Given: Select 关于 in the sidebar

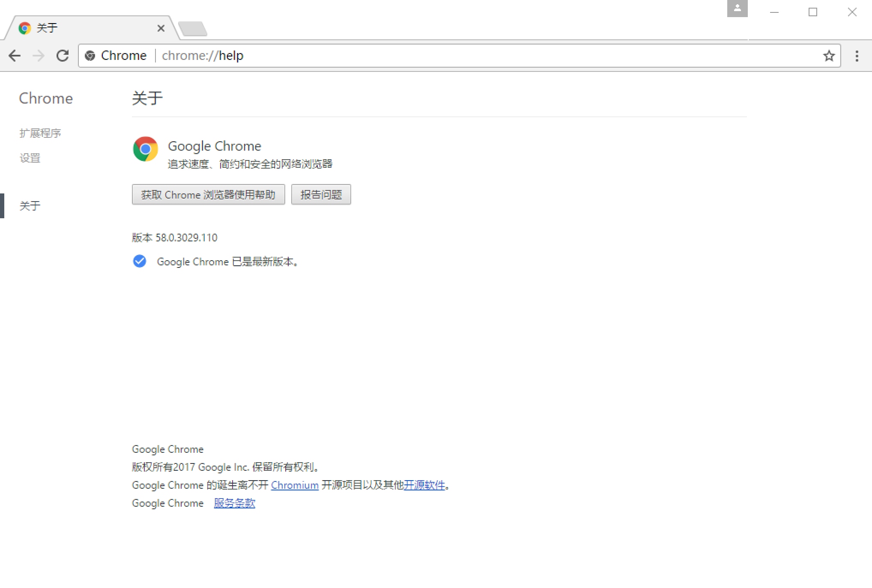Looking at the screenshot, I should pos(30,206).
